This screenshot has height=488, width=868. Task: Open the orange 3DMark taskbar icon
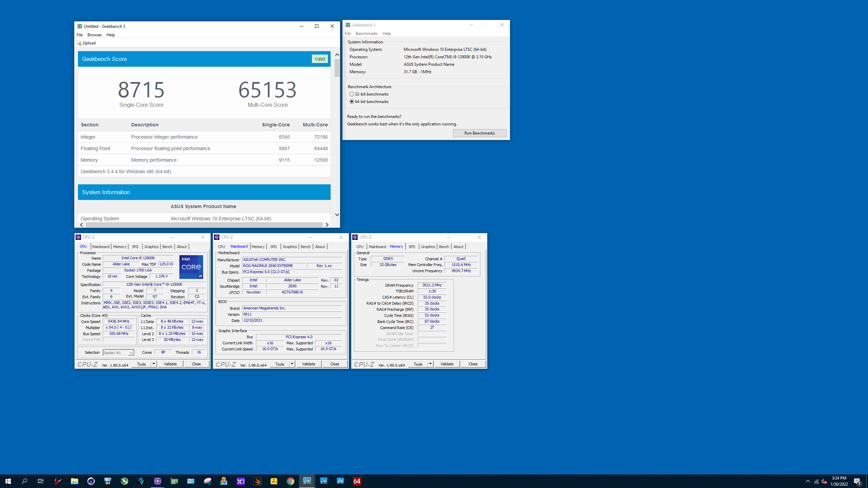click(x=257, y=481)
